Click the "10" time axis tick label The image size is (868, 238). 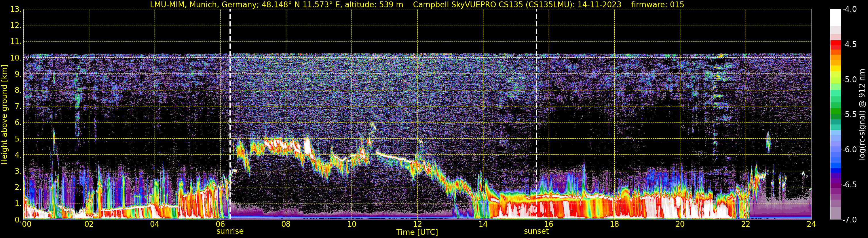coord(352,224)
